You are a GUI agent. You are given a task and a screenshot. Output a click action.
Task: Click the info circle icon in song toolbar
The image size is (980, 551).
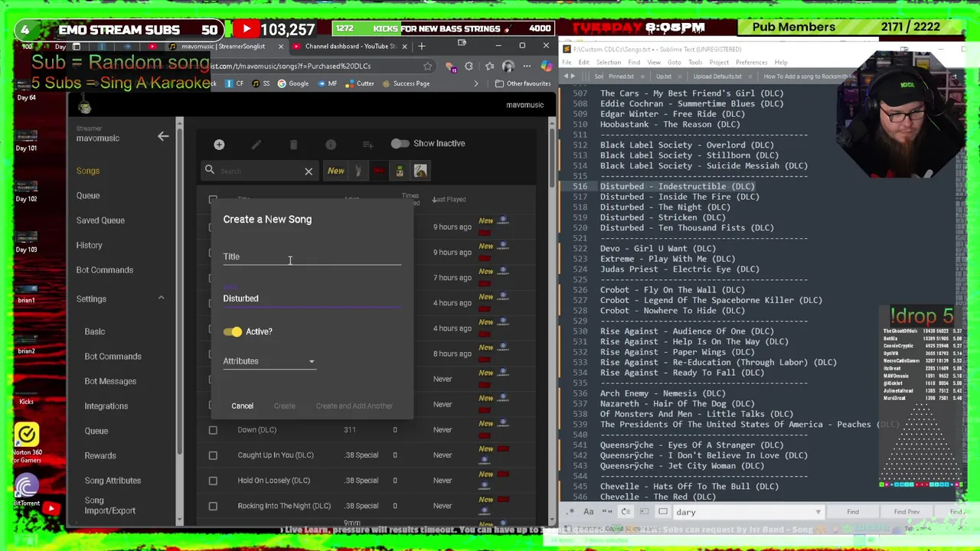pos(331,144)
